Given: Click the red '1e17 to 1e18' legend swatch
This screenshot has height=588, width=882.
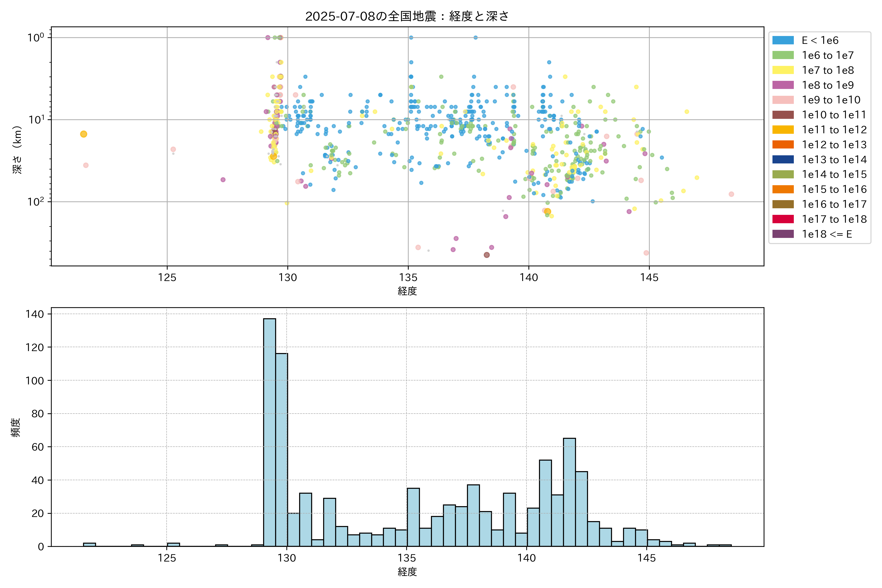Looking at the screenshot, I should (783, 219).
